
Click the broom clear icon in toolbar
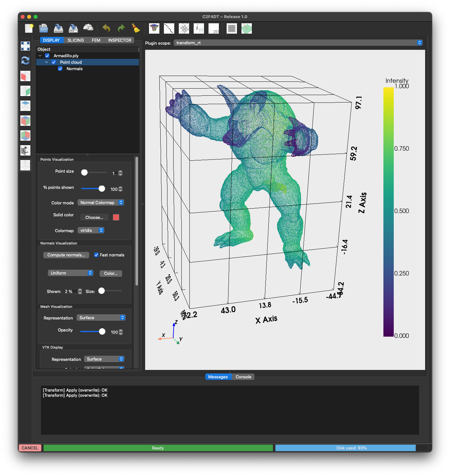136,28
